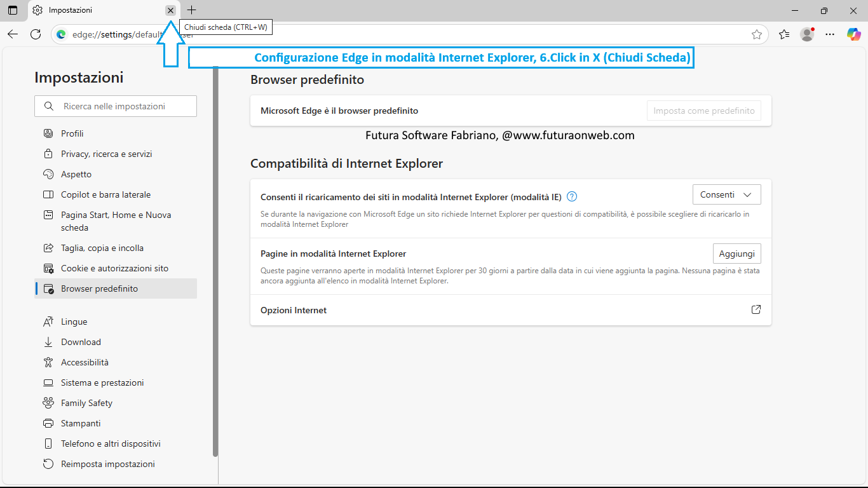The height and width of the screenshot is (488, 868).
Task: Click the Taglia, copia e incolla icon
Action: (48, 248)
